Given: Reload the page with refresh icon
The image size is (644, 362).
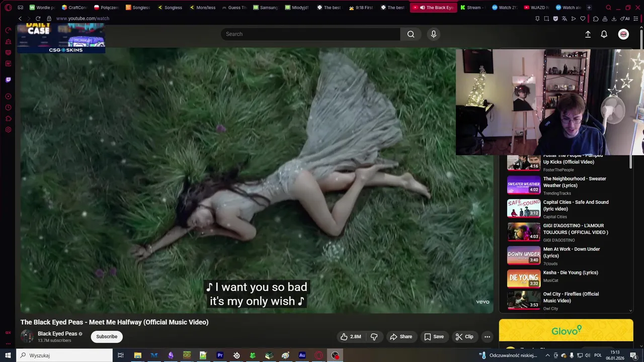Looking at the screenshot, I should [38, 19].
